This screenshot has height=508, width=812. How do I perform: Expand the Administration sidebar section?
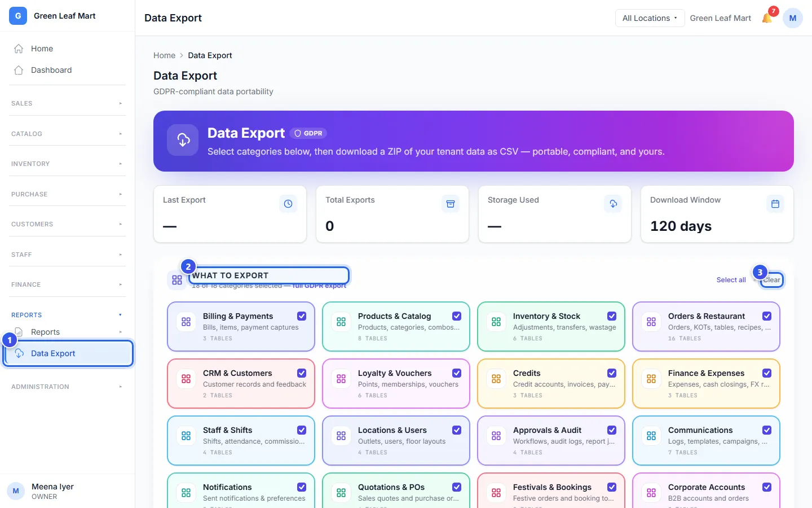click(x=67, y=387)
